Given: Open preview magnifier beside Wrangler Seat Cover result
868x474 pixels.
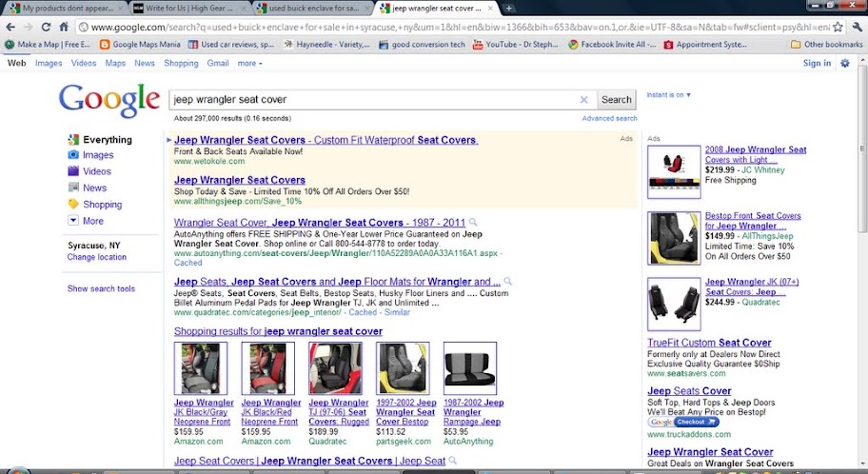Looking at the screenshot, I should pos(473,222).
